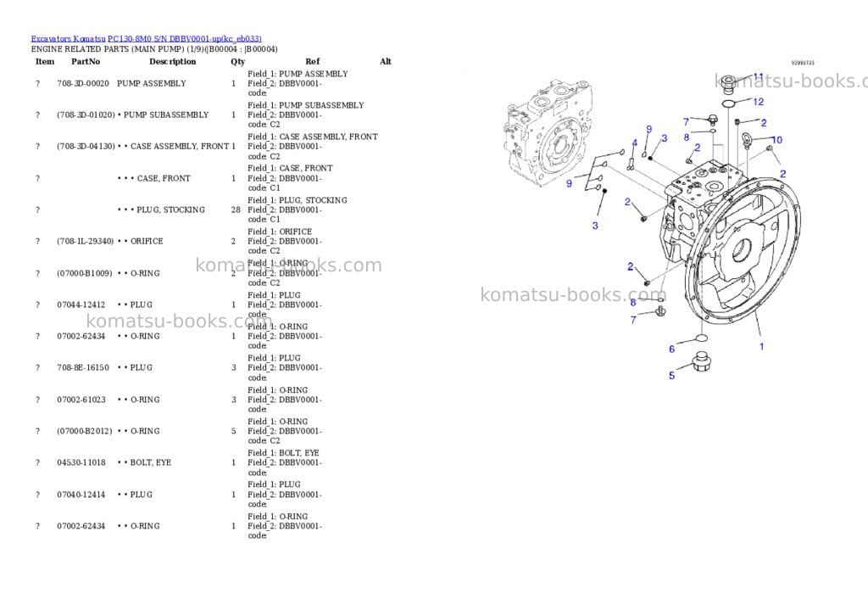This screenshot has width=868, height=615.
Task: Click the BOLT, EYE description cell
Action: pyautogui.click(x=144, y=462)
